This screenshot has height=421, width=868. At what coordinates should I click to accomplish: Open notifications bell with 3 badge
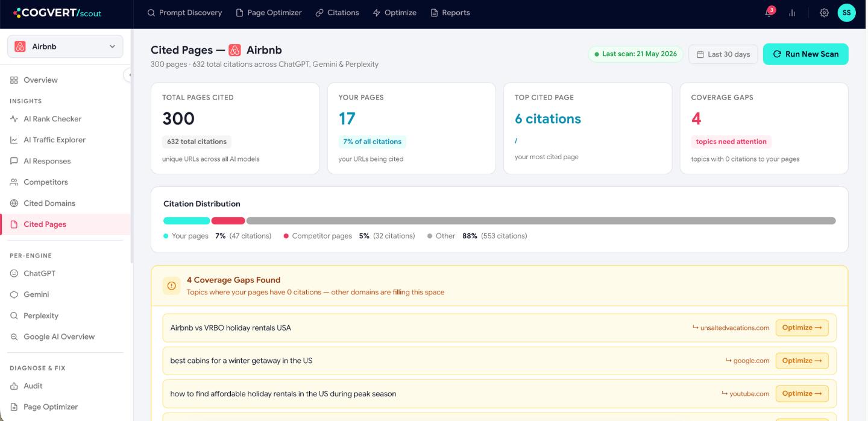pos(769,13)
